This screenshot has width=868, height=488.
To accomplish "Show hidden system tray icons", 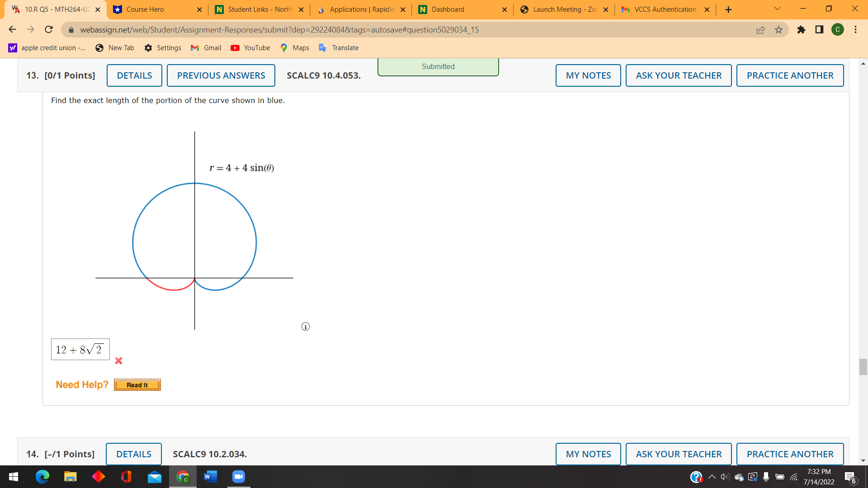I will click(x=712, y=477).
